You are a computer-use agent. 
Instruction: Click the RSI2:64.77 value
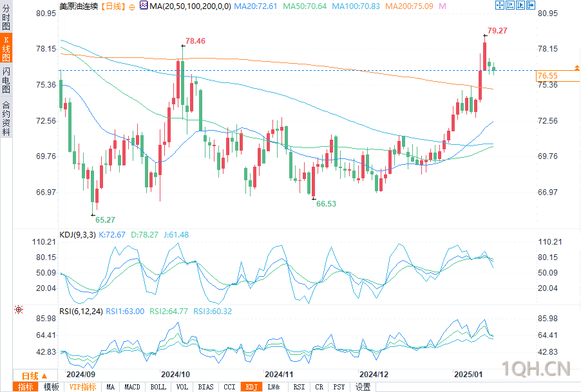[x=169, y=312]
